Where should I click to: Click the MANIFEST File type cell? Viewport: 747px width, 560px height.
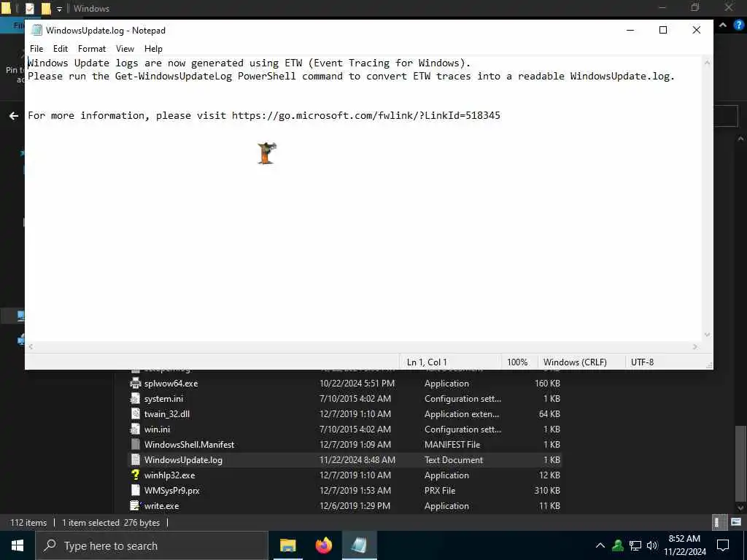tap(452, 444)
